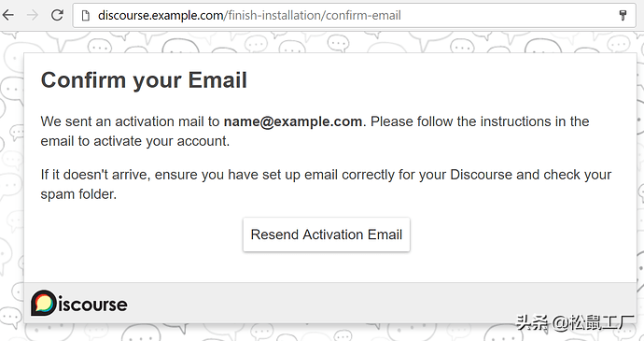Resend the activation email
The image size is (644, 341).
(327, 234)
